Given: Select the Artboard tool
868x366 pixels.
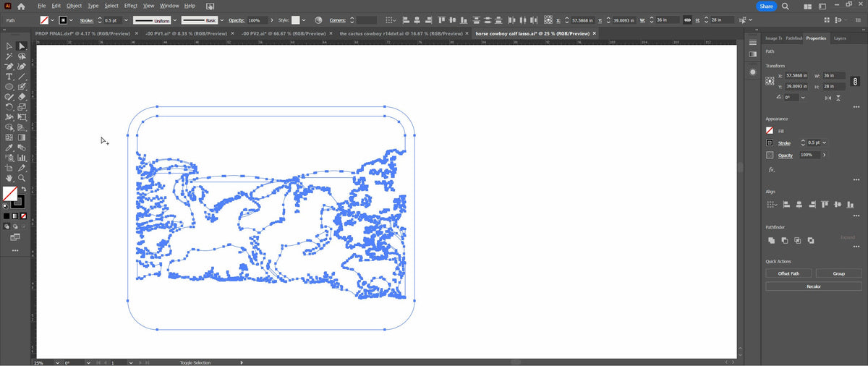Looking at the screenshot, I should click(9, 167).
